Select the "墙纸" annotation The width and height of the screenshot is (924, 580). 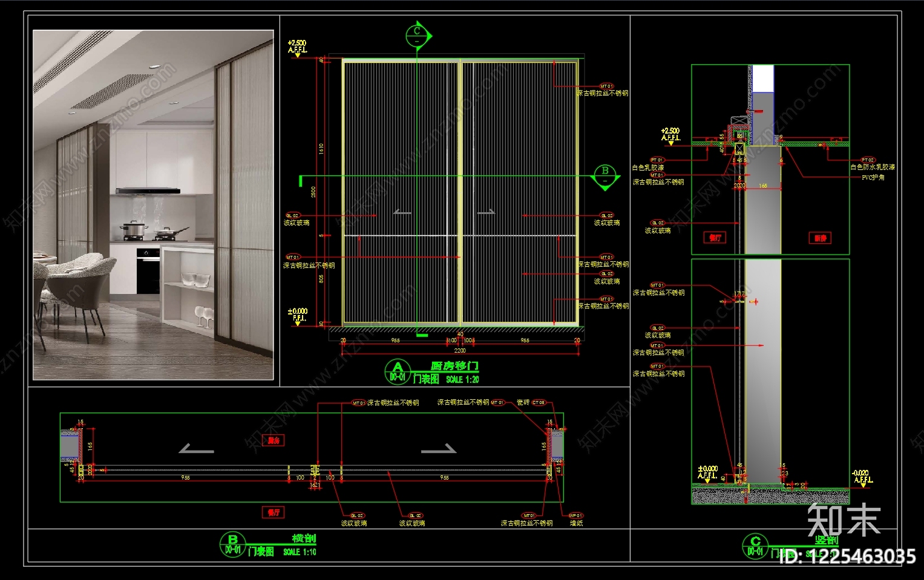point(576,523)
